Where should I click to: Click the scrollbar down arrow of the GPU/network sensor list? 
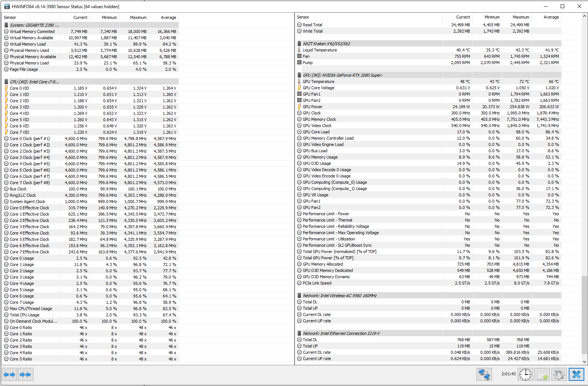585,362
